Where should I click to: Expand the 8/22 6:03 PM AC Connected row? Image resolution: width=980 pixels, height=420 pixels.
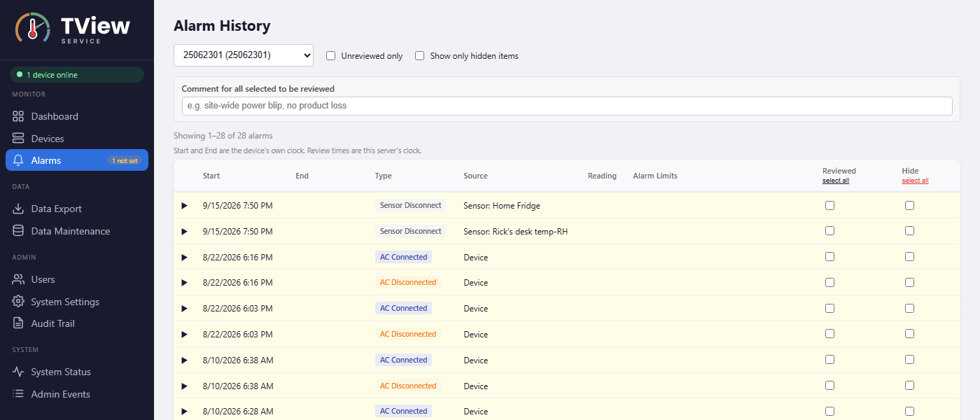[x=185, y=309]
